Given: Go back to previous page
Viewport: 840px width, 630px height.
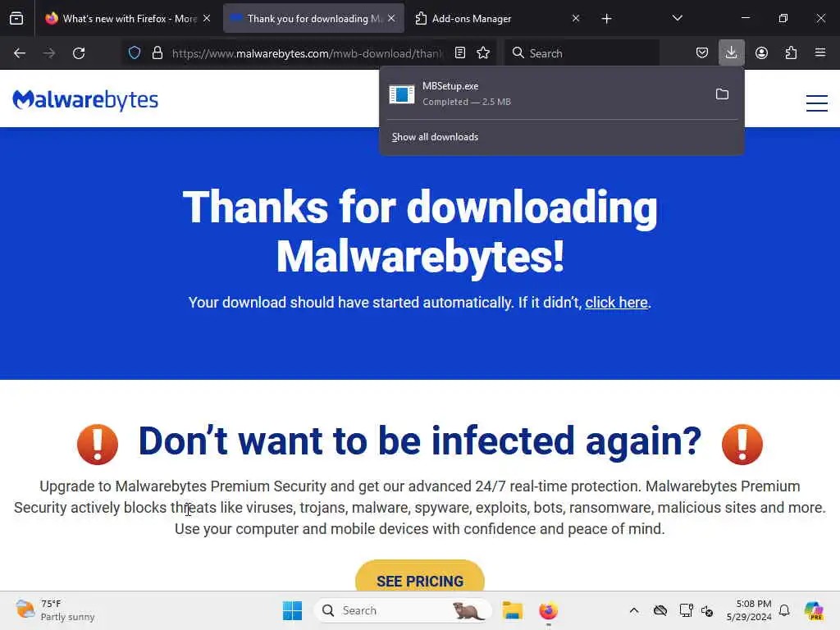Looking at the screenshot, I should [x=20, y=53].
